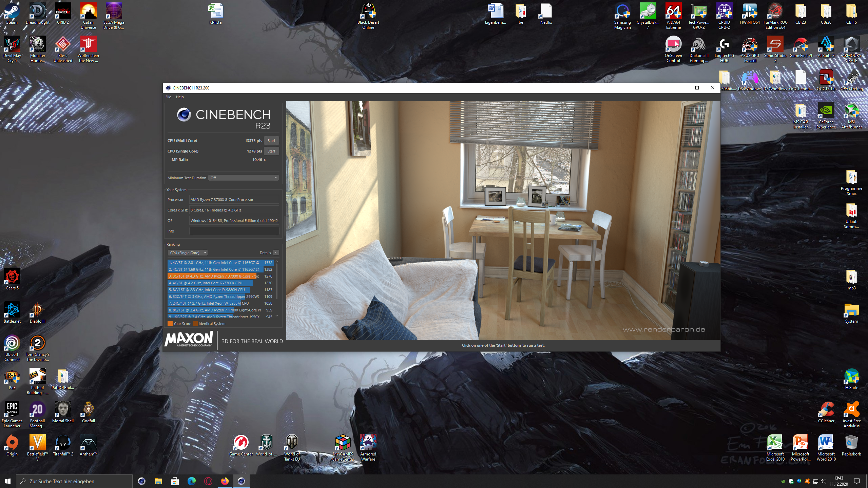Open the Help menu
The image size is (868, 488).
[180, 97]
